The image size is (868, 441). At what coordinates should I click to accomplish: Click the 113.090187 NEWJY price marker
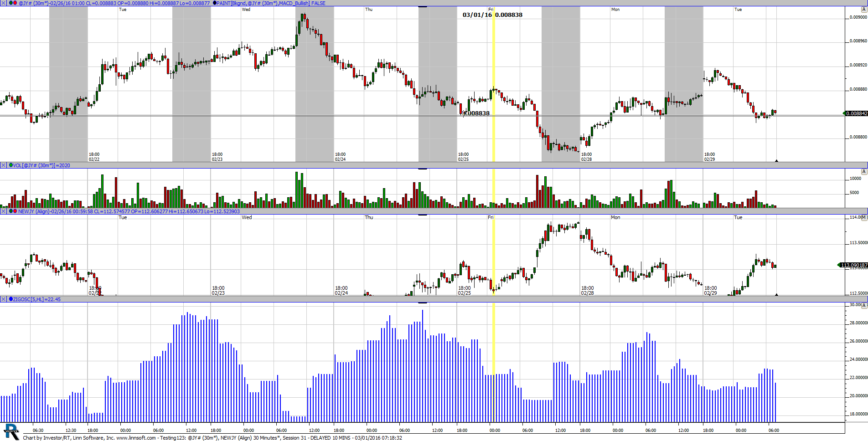coord(853,265)
